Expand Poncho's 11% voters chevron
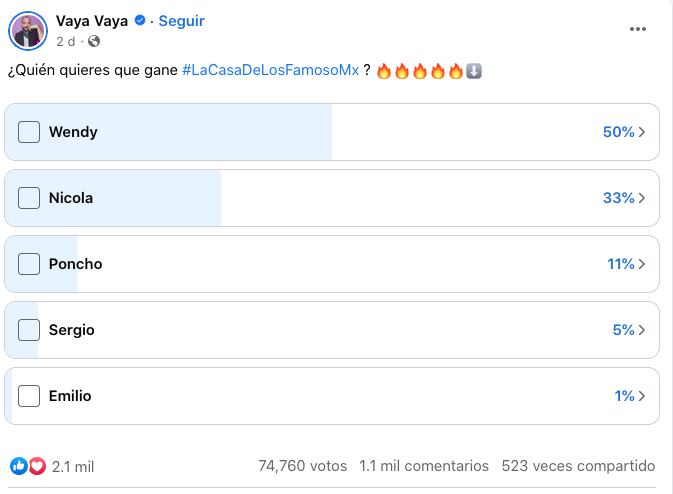 (x=641, y=264)
